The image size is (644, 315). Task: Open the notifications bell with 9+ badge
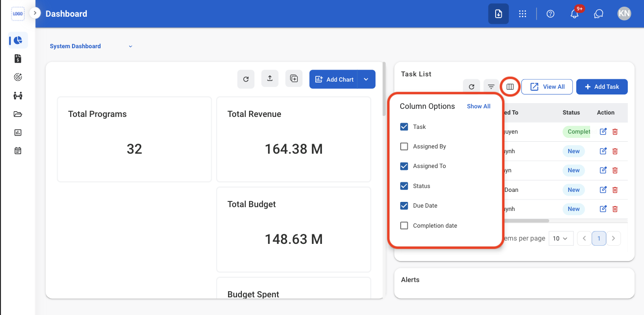(575, 14)
